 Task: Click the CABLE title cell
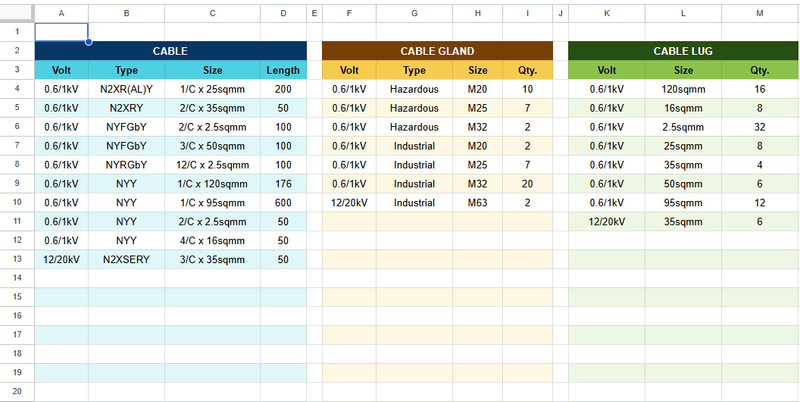tap(170, 51)
